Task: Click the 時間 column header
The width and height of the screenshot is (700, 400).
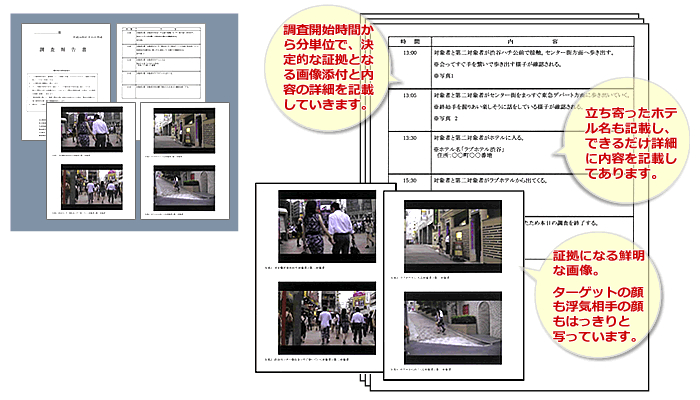Action: 410,42
